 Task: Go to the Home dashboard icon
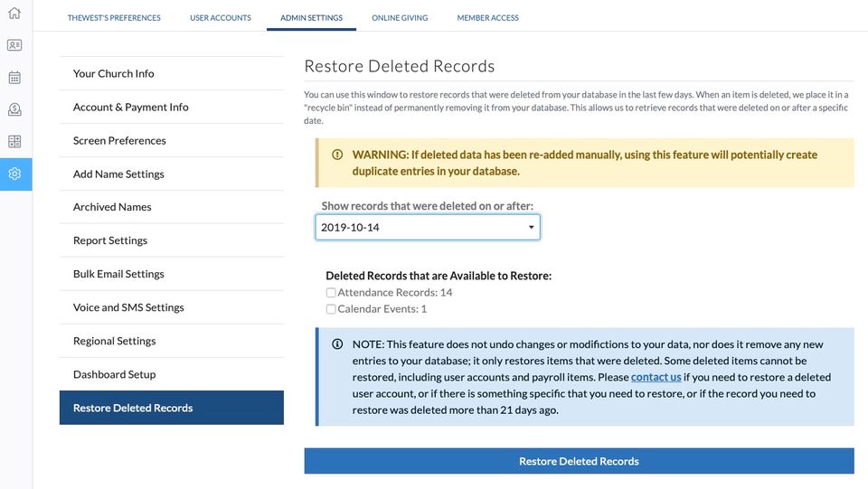(x=14, y=14)
